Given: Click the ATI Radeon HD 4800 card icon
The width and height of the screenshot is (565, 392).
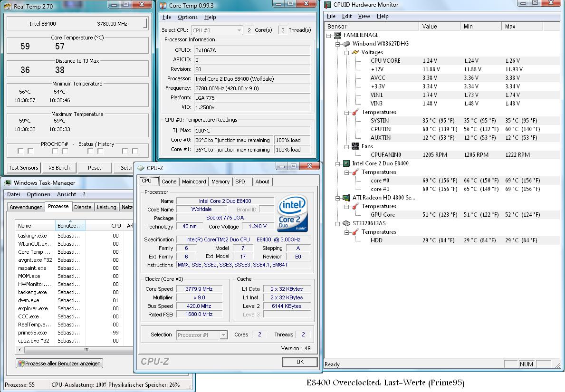Looking at the screenshot, I should (346, 198).
